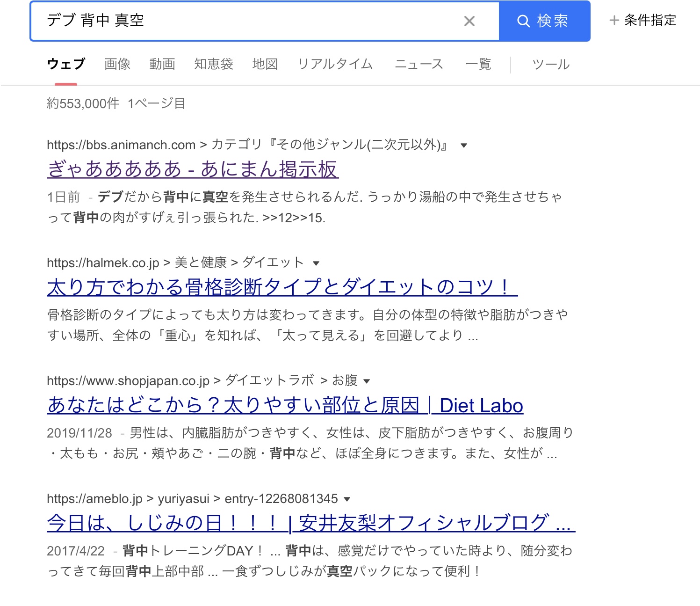Clear the search box with the X icon

click(469, 21)
